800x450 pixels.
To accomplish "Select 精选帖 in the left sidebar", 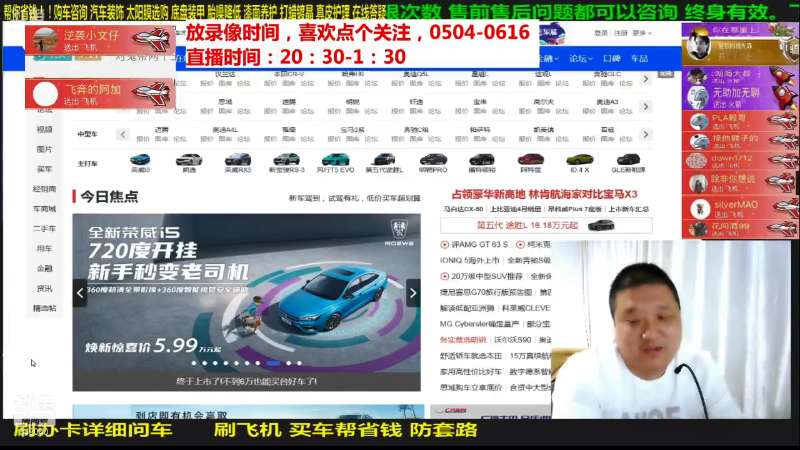I will (44, 308).
